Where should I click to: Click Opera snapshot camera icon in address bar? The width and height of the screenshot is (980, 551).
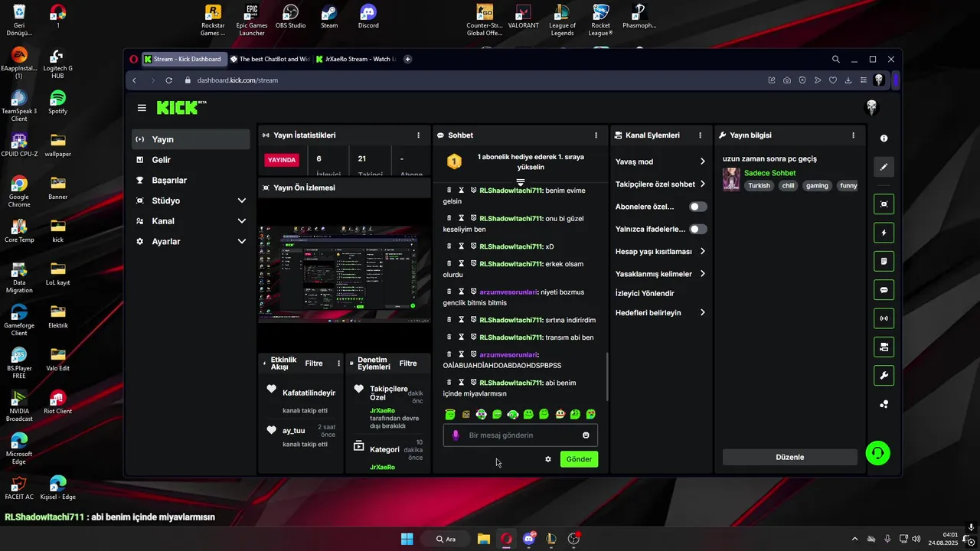point(787,80)
